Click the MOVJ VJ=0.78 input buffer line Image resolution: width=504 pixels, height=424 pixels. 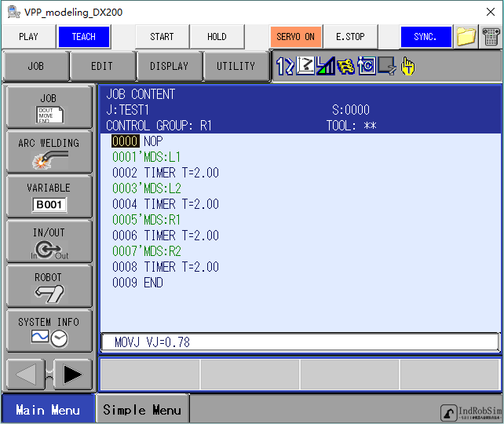(x=300, y=342)
